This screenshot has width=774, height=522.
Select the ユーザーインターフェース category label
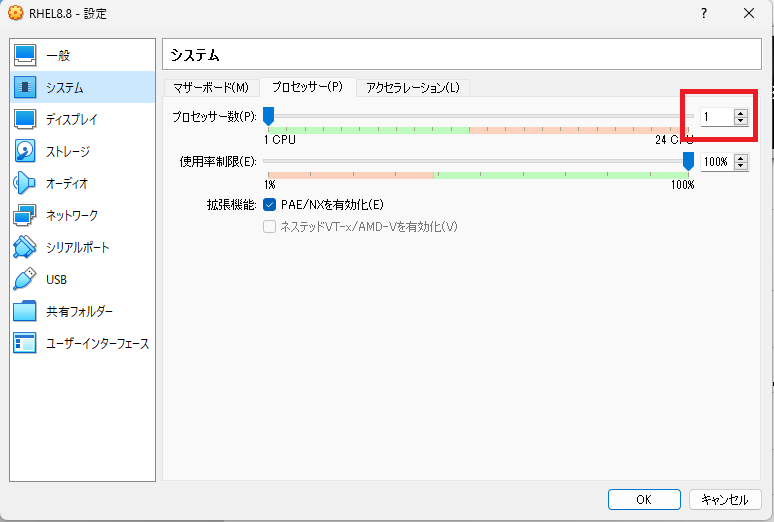pyautogui.click(x=98, y=344)
